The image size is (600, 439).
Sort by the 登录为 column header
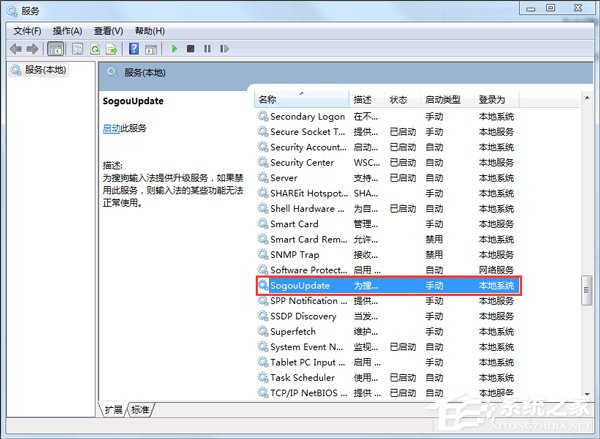(x=496, y=100)
